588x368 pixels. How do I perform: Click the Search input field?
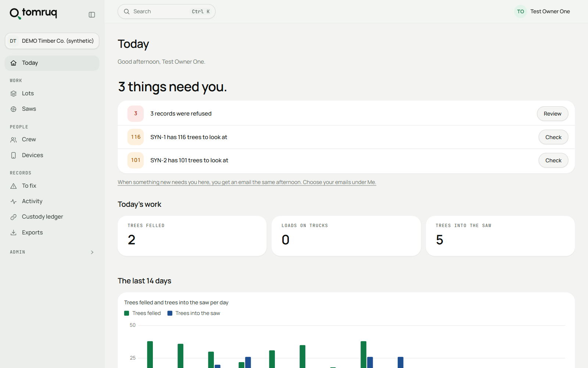[x=166, y=11]
